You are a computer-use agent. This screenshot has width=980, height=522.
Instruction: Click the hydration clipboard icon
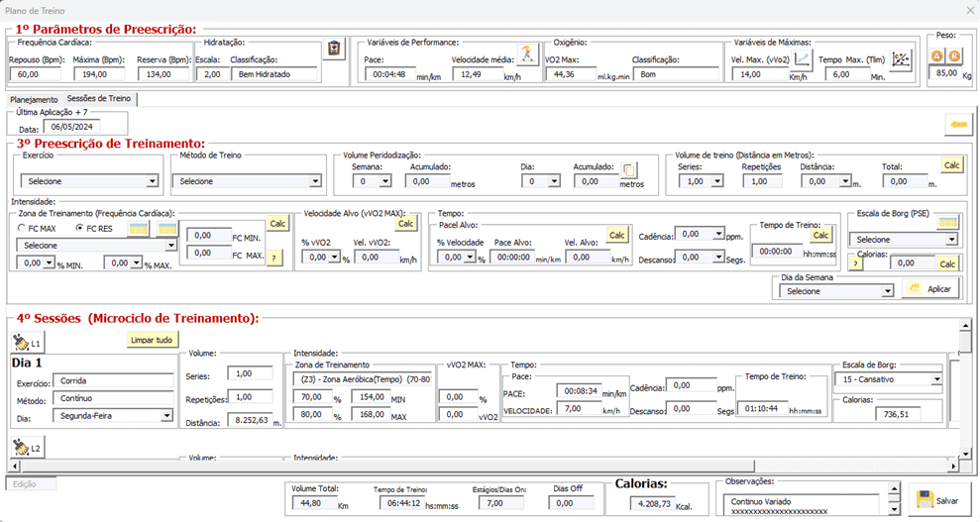pyautogui.click(x=334, y=49)
